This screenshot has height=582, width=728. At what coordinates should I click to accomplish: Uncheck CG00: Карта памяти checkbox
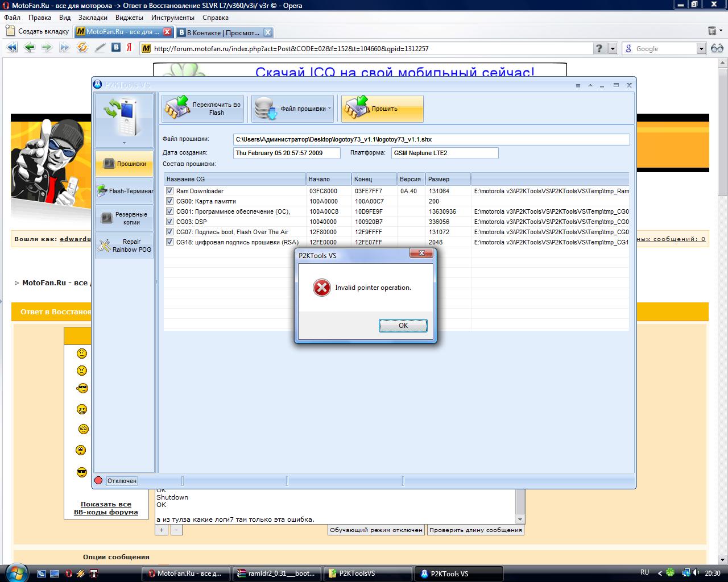pos(169,201)
